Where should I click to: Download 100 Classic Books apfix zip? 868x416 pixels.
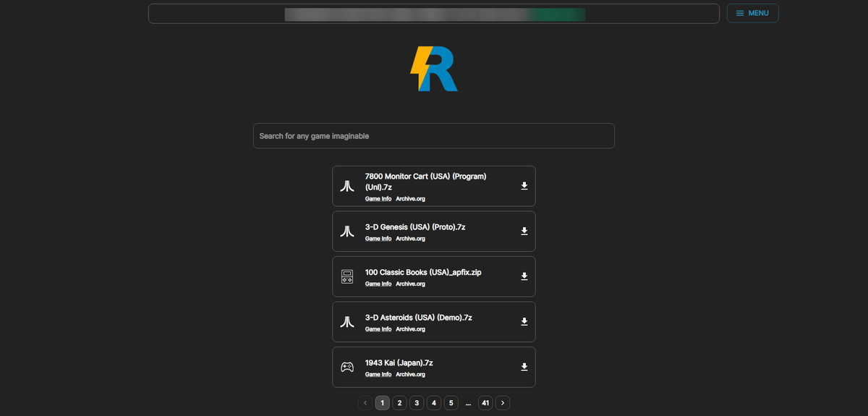(524, 276)
